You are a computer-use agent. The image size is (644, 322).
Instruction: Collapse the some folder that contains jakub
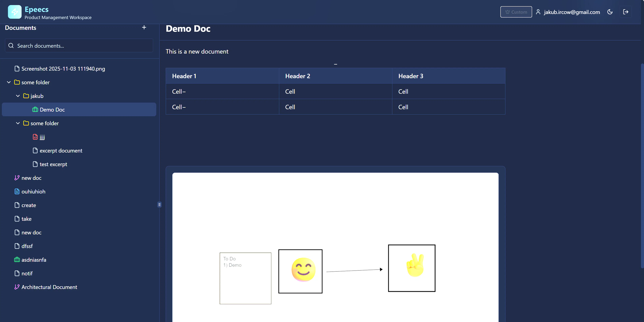click(x=9, y=82)
